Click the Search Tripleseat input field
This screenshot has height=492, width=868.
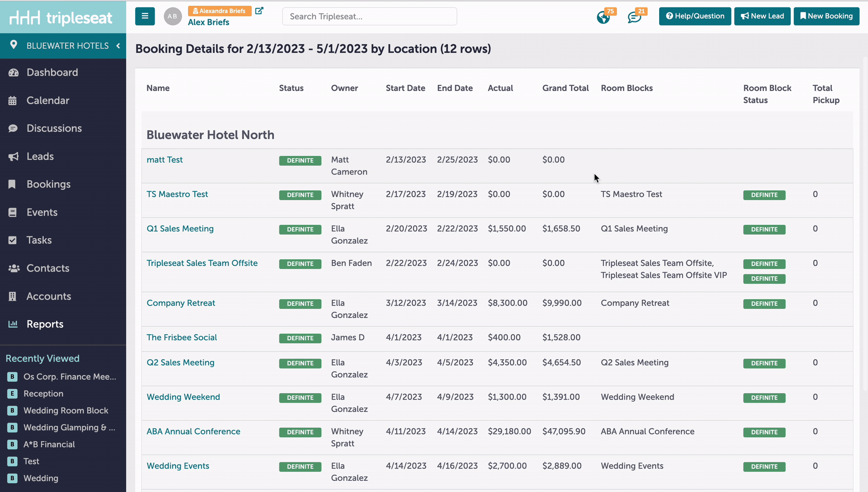(370, 16)
